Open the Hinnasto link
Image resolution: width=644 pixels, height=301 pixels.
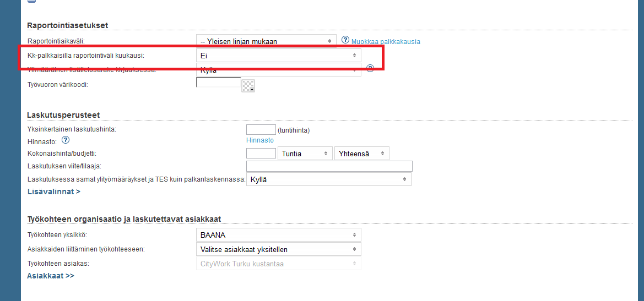click(260, 140)
